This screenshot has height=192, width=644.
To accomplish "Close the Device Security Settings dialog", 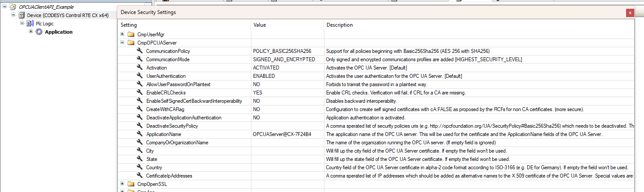I will [x=630, y=13].
